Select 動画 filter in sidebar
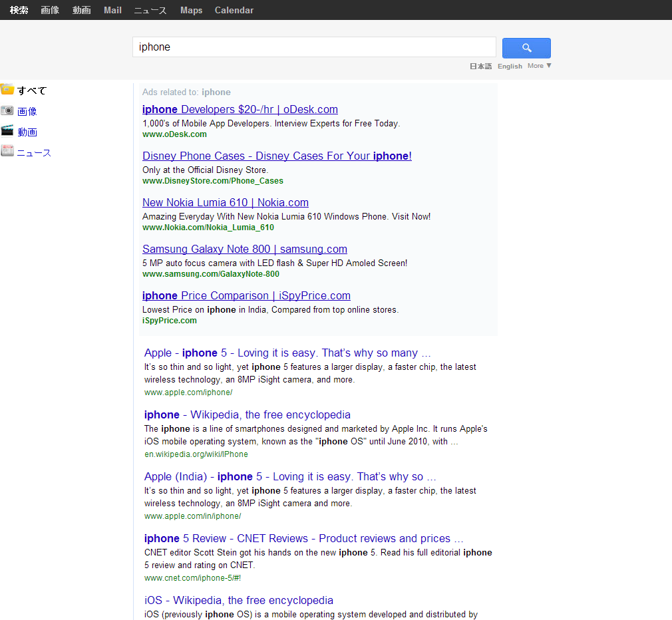Image resolution: width=672 pixels, height=620 pixels. coord(27,132)
